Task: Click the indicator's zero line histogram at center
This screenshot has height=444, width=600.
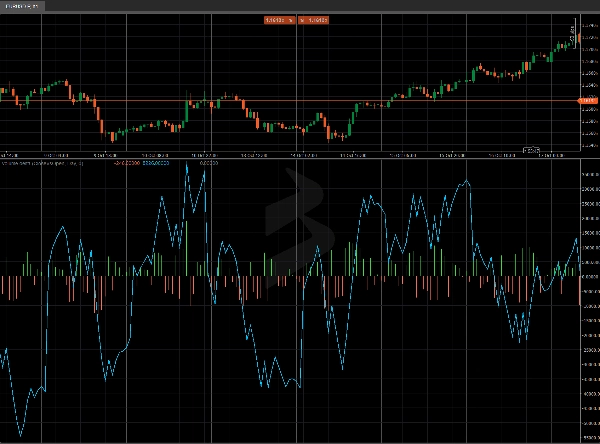Action: (300, 277)
